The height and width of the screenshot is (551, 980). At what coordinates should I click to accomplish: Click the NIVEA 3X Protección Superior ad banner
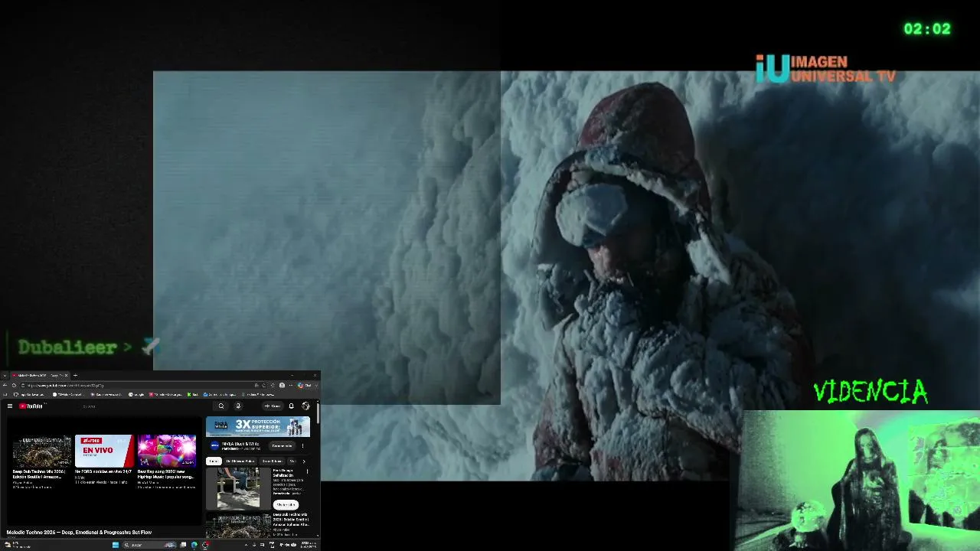coord(258,426)
